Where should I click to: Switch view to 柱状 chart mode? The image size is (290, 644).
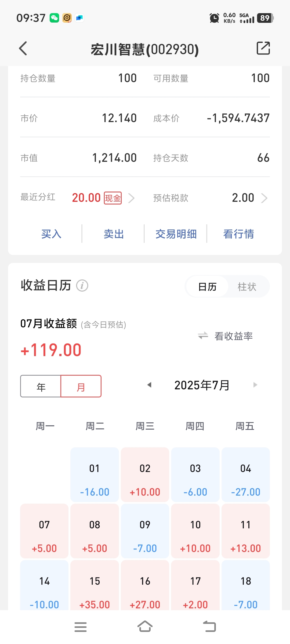tap(247, 287)
